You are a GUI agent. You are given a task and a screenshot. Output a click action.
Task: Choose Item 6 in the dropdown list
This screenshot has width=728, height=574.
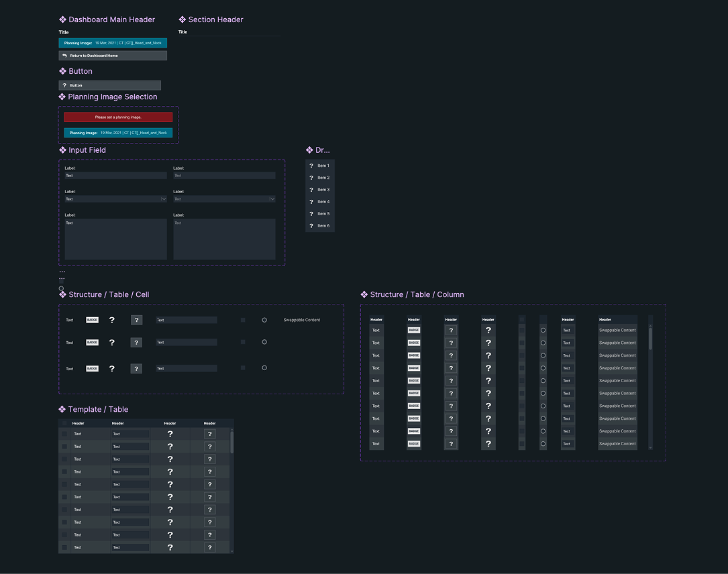coord(323,226)
